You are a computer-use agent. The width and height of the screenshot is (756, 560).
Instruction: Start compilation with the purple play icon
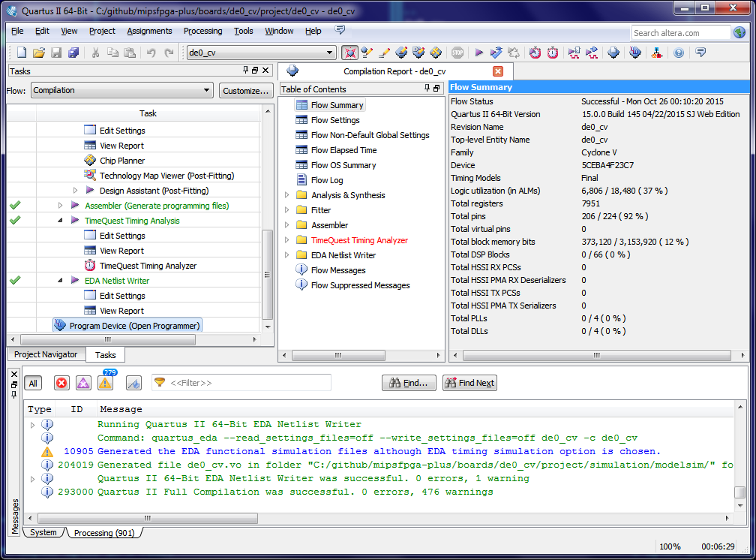pos(479,53)
